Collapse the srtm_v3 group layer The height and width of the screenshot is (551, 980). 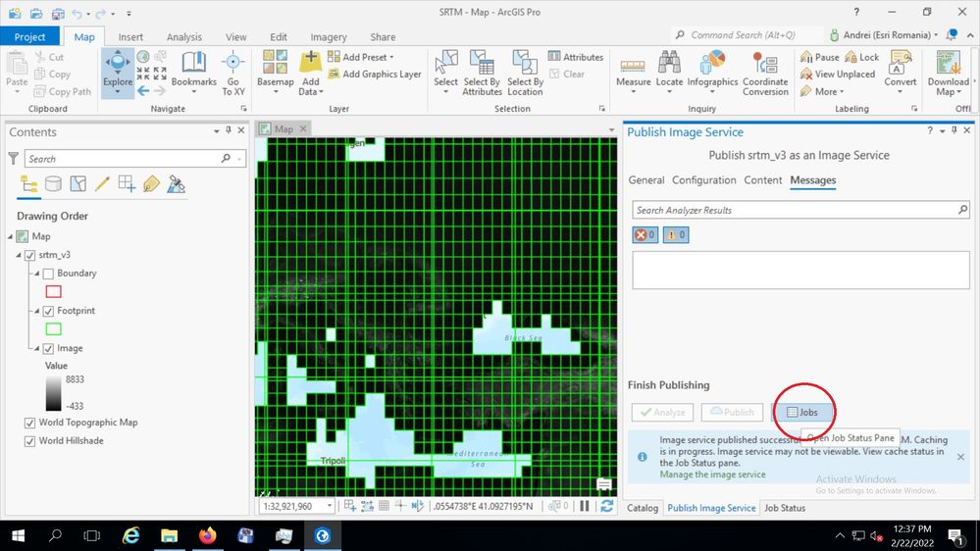click(x=19, y=255)
